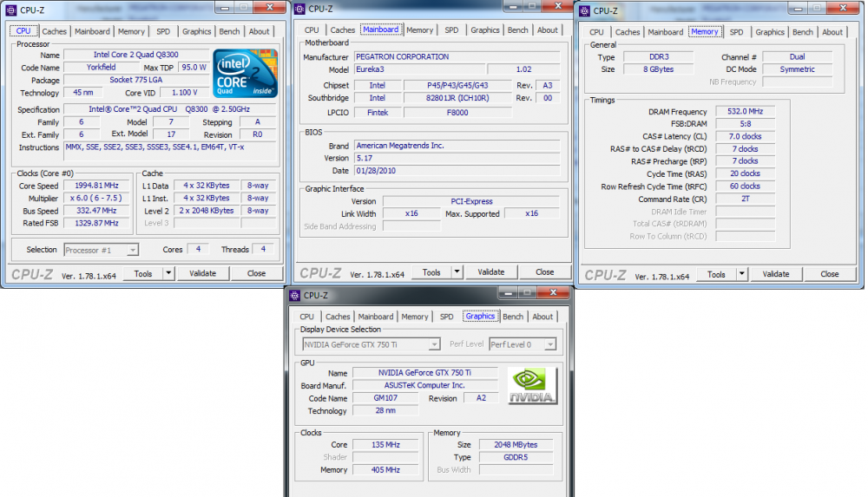868x497 pixels.
Task: Open Bench tab in Graphics window
Action: tap(513, 317)
